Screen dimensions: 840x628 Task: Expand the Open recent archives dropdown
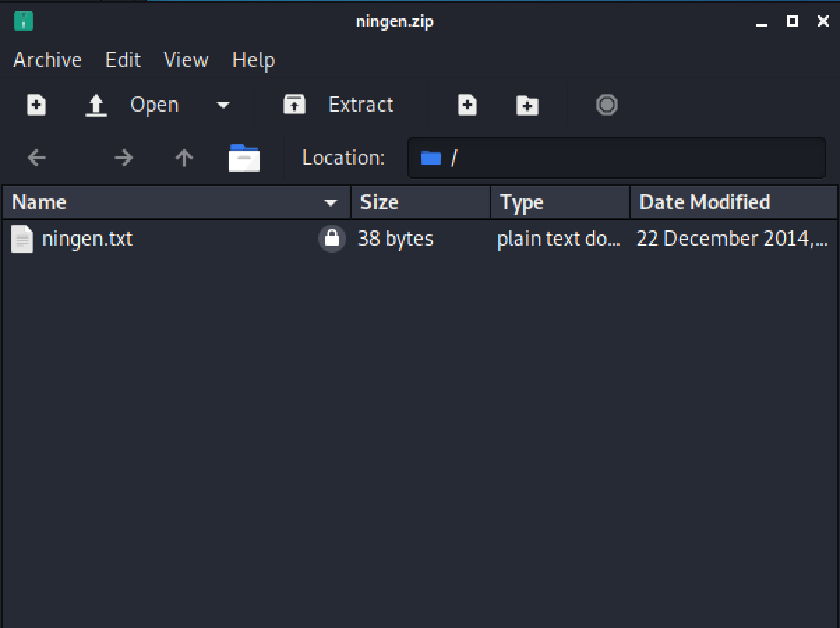pos(223,105)
